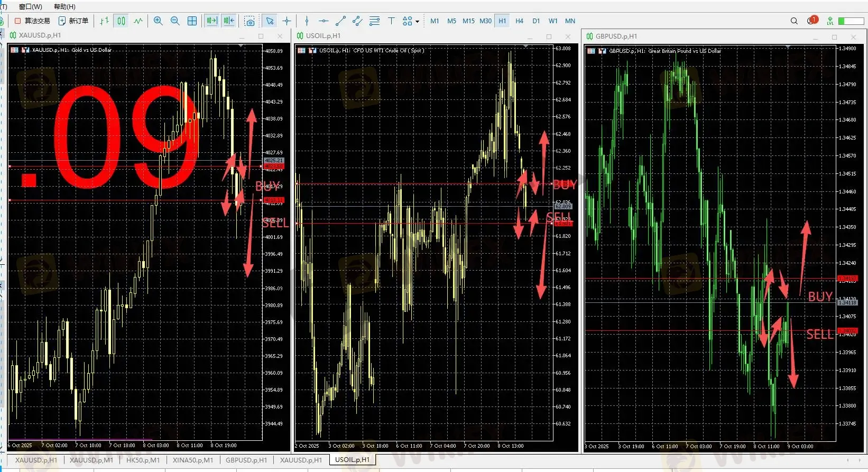Switch to line chart display

tap(138, 21)
